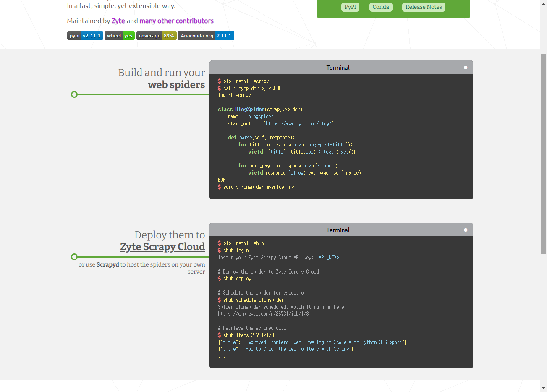This screenshot has width=547, height=392.
Task: Click white dot in first Terminal header
Action: pyautogui.click(x=466, y=68)
